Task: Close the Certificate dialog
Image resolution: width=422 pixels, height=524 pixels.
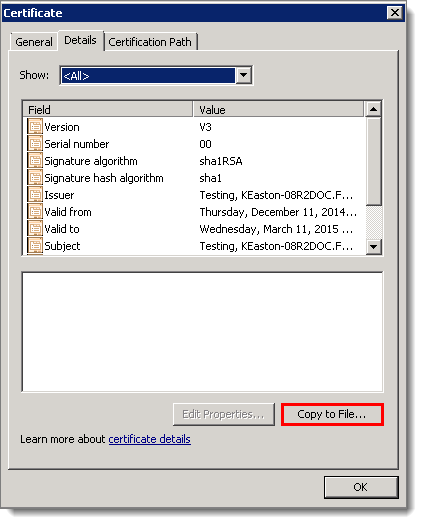Action: tap(395, 13)
